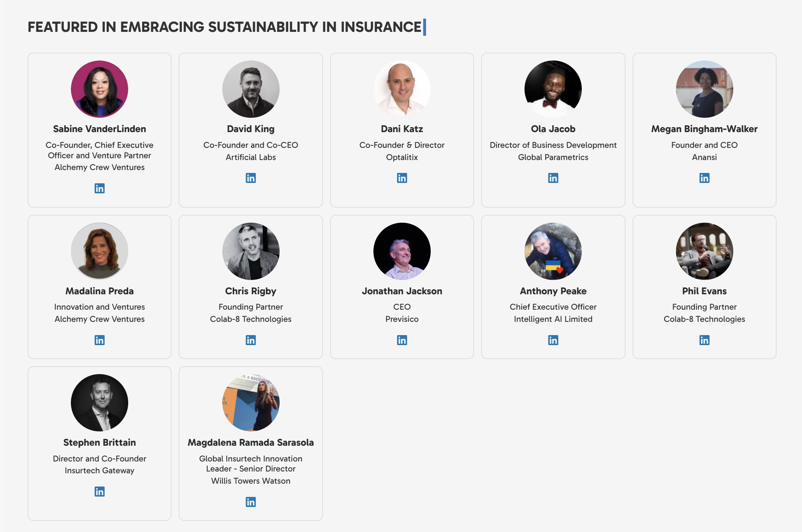Open Anthony Peake's LinkedIn icon

click(553, 340)
